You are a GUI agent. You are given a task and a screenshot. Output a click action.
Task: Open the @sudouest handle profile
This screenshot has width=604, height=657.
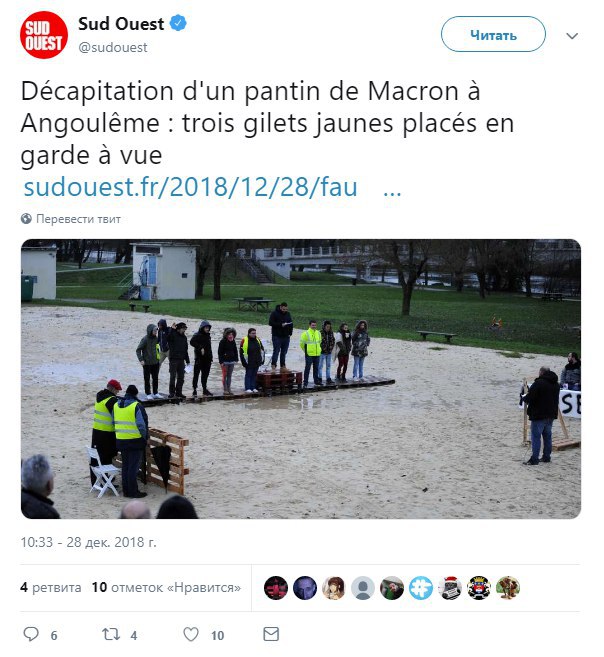(x=113, y=47)
